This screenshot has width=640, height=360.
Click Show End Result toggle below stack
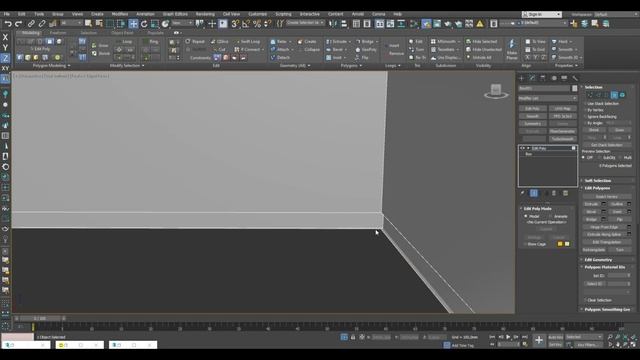(533, 193)
